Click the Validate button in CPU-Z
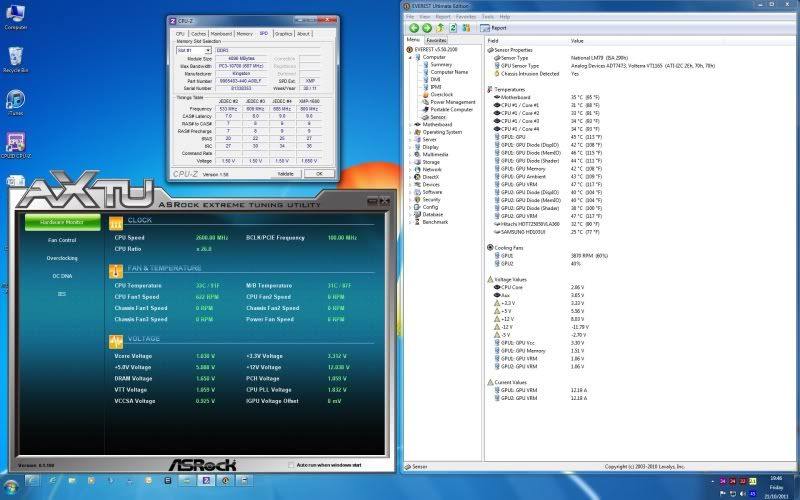 (285, 174)
